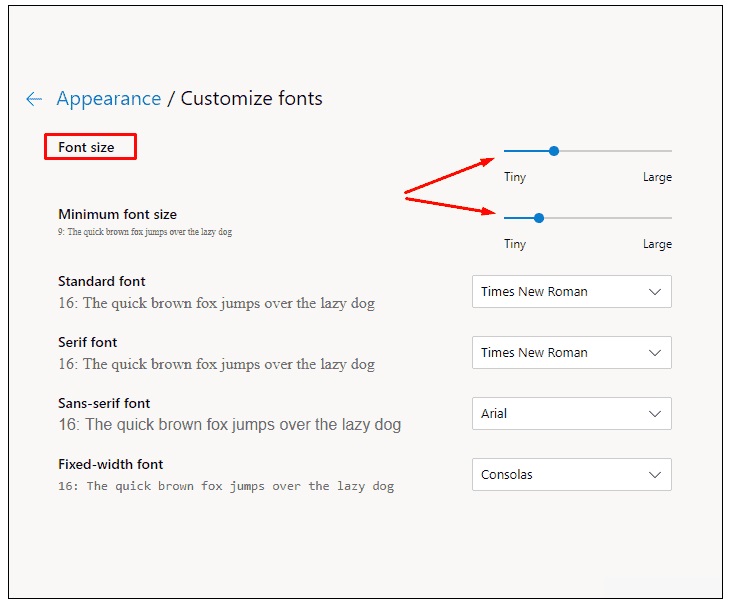731x603 pixels.
Task: Click the Standard font preview sentence
Action: pyautogui.click(x=216, y=303)
